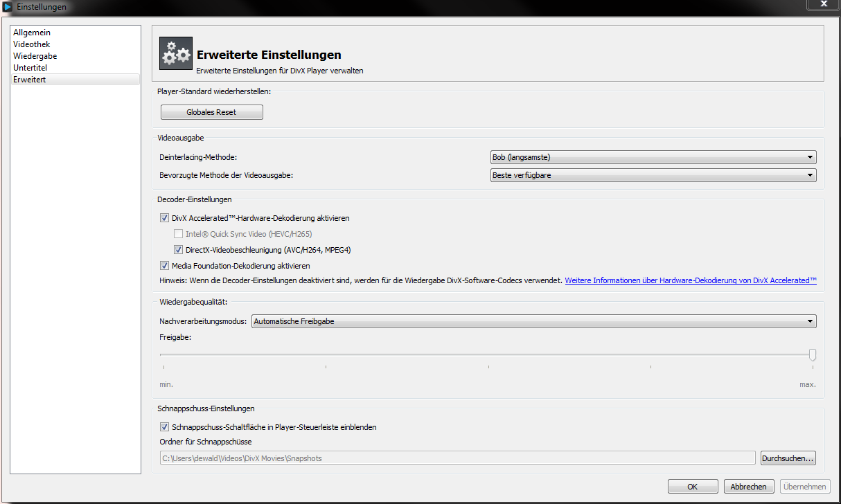Click the Durchsuchen button
Screen dimensions: 841x504
(x=788, y=458)
